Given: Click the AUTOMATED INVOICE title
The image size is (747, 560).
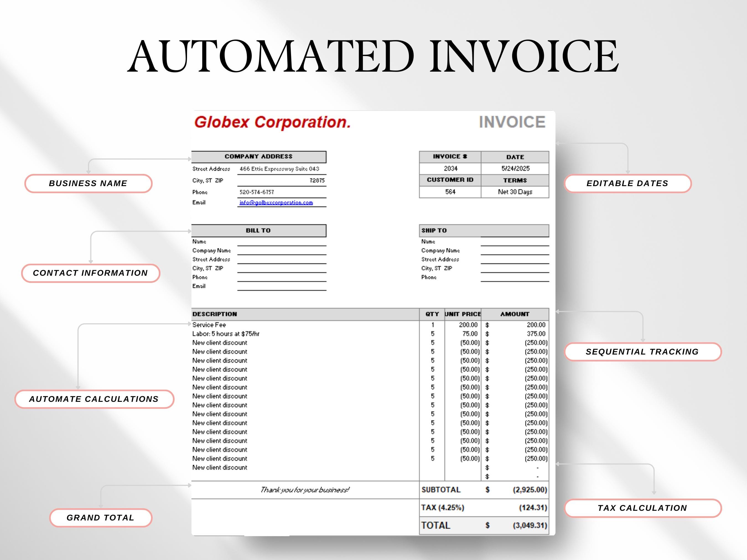Looking at the screenshot, I should coord(373,56).
